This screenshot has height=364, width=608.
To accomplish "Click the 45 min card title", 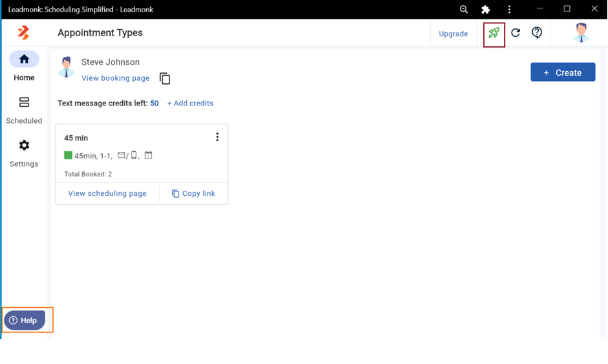I will (76, 138).
